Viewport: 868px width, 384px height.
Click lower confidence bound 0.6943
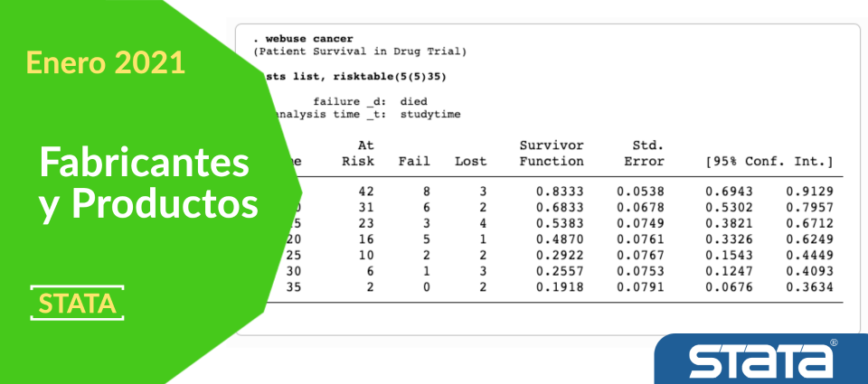click(x=729, y=192)
